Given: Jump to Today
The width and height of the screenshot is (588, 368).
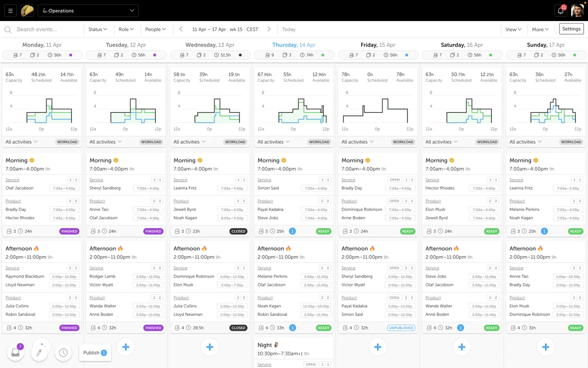Looking at the screenshot, I should 289,29.
